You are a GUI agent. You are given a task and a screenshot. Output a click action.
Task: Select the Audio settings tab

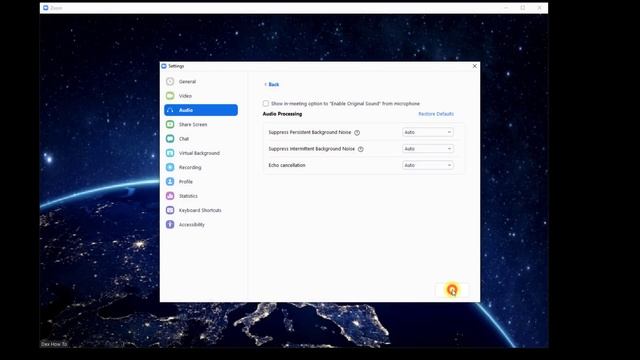click(x=201, y=110)
